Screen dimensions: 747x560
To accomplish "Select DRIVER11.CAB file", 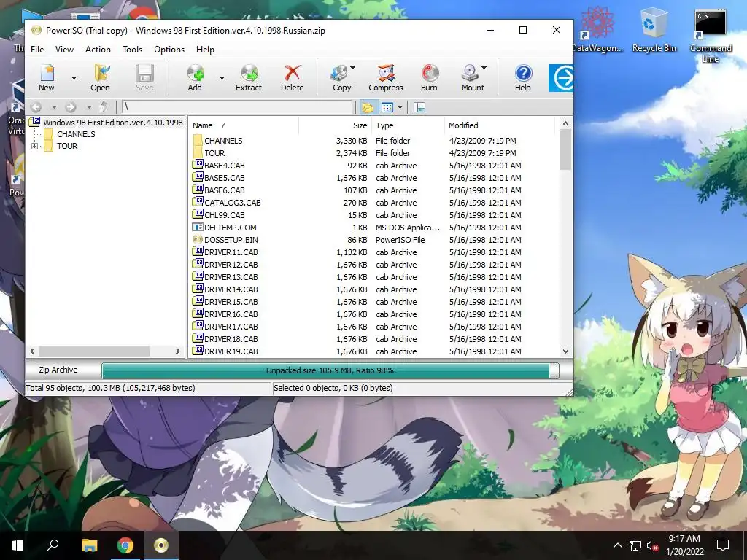I will pos(231,252).
